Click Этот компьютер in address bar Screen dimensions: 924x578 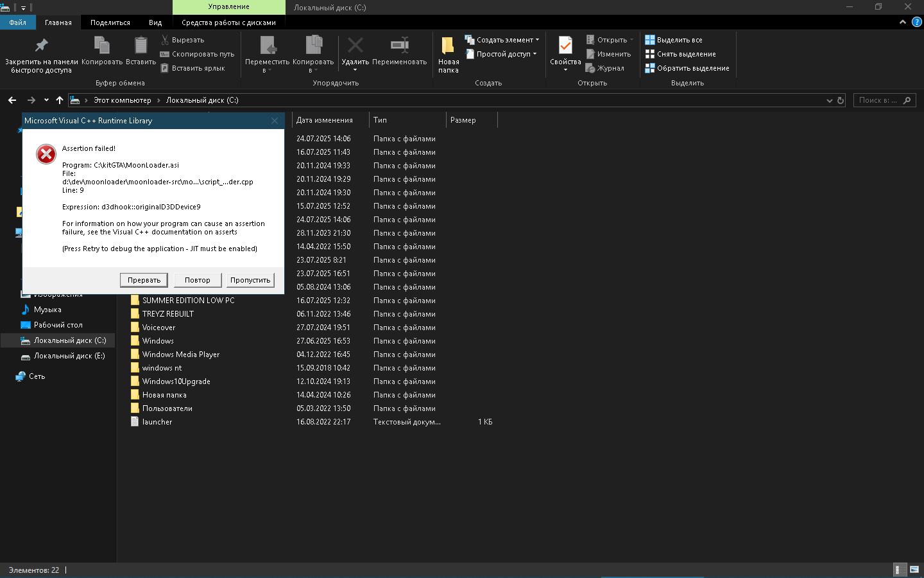point(123,100)
